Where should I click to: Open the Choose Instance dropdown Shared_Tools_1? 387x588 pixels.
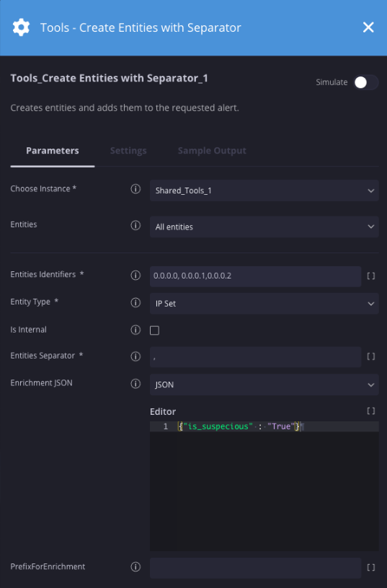coord(264,190)
